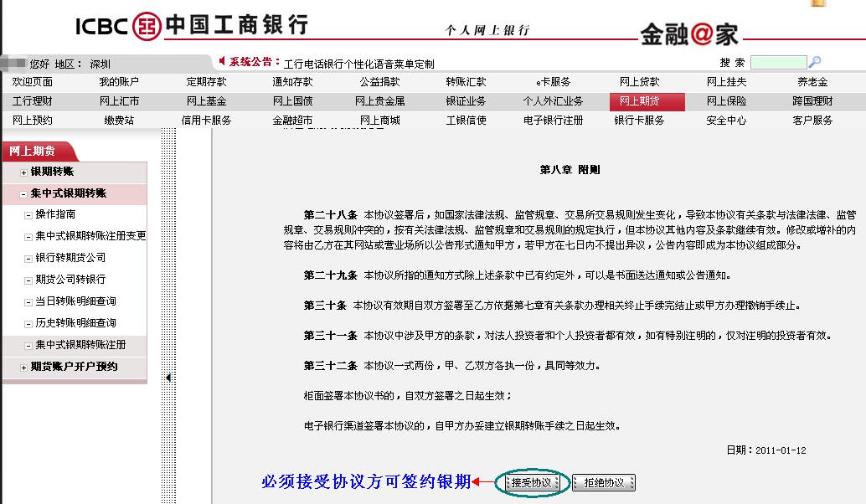Expand the 银期转账 section
The height and width of the screenshot is (504, 866).
click(23, 172)
